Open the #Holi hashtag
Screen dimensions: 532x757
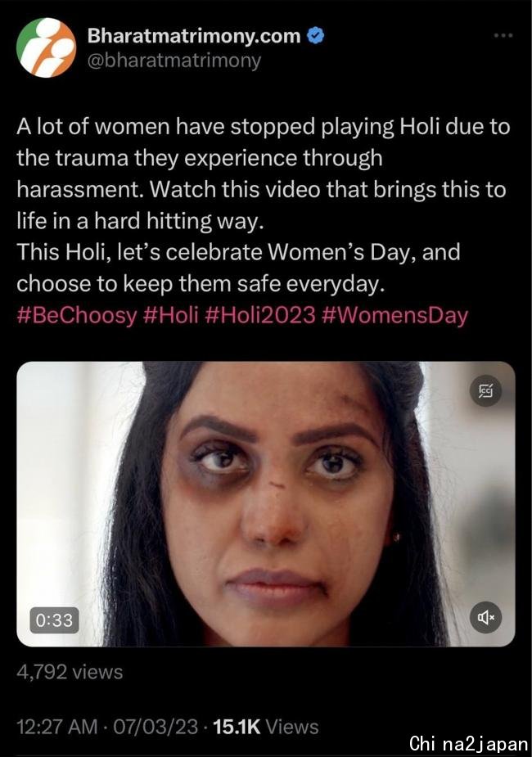(171, 315)
